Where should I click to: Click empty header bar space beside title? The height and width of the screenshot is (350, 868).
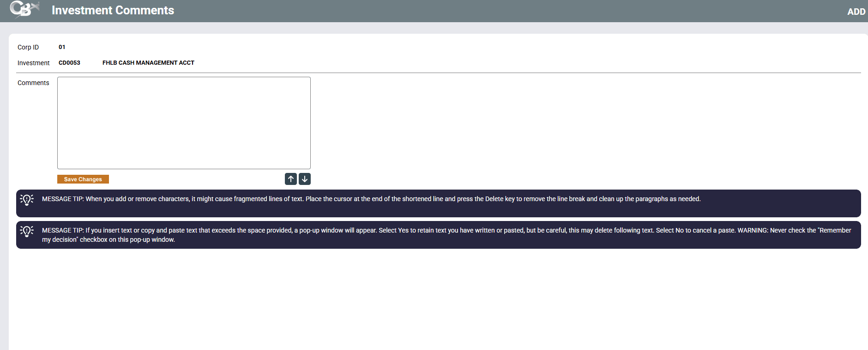[508, 11]
